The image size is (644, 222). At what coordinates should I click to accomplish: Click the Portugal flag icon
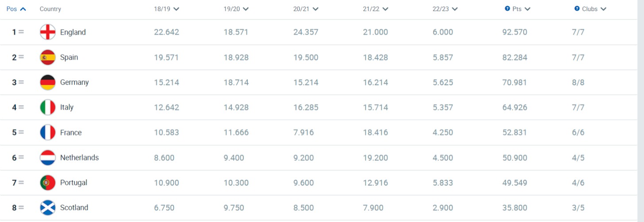47,183
